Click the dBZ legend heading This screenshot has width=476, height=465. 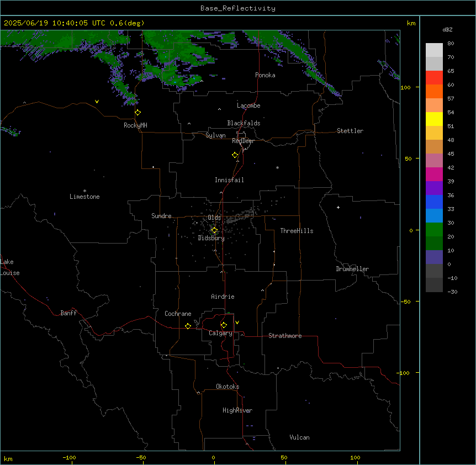447,29
